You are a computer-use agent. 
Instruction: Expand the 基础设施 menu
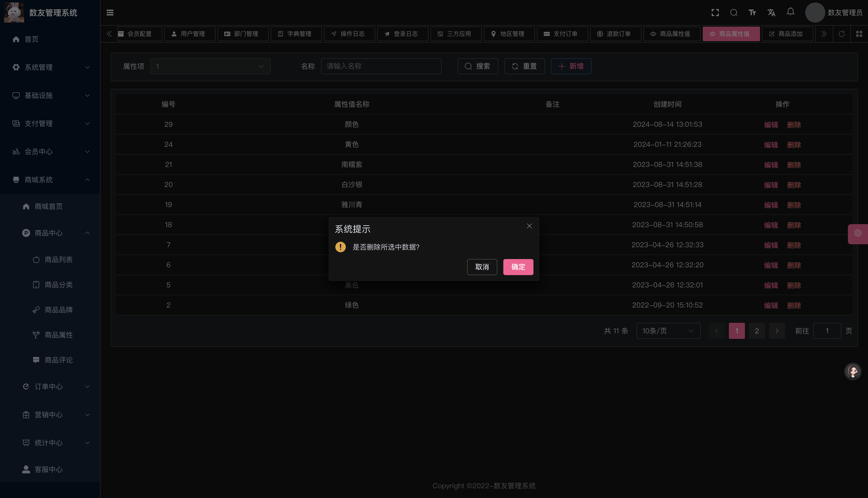(x=50, y=95)
